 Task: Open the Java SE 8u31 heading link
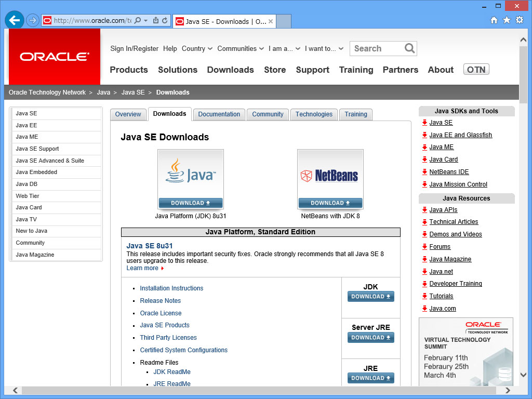coord(150,246)
